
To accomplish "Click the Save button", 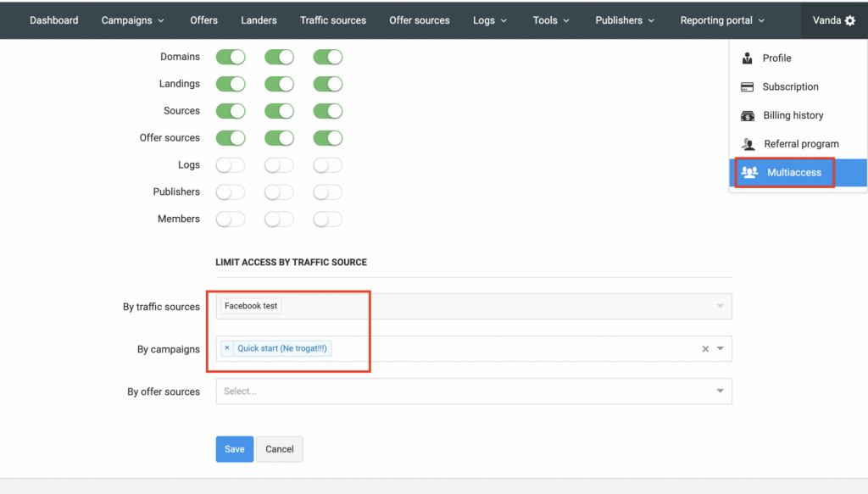I will click(x=234, y=449).
